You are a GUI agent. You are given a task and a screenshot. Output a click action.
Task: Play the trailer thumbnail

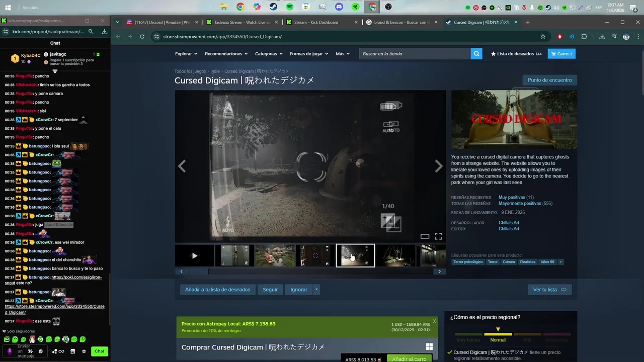click(x=195, y=255)
